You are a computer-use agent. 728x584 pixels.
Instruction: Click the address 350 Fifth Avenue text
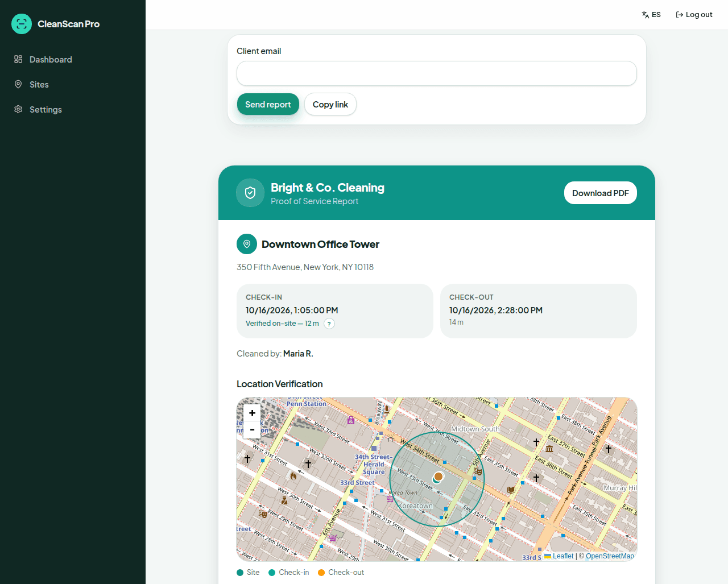[x=305, y=267]
